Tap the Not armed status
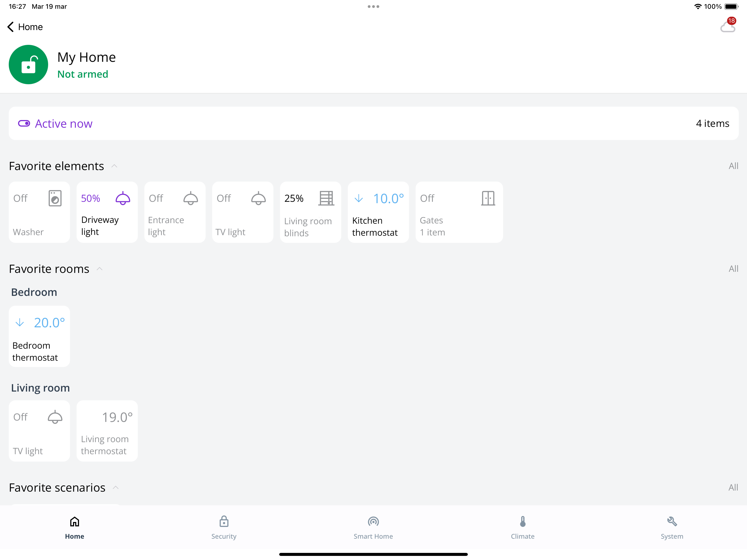Image resolution: width=747 pixels, height=560 pixels. [83, 74]
